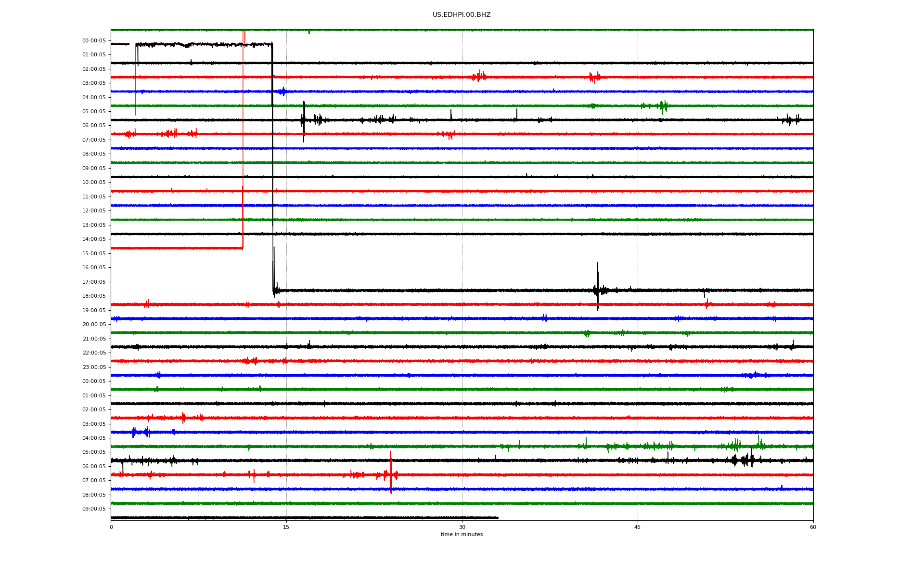Click the 17:00:05 trace time label
Viewport: 924px width, 578px height.
[x=94, y=282]
